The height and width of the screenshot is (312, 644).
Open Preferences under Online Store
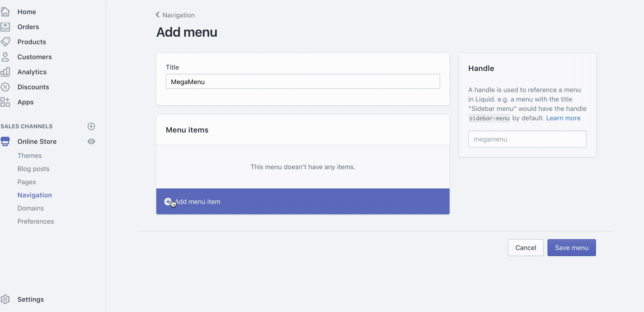36,221
